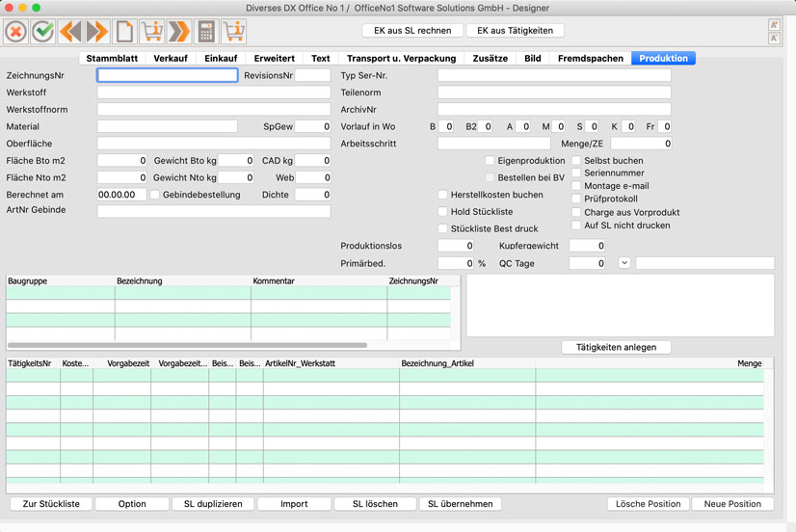Click SL duplizieren button
This screenshot has height=532, width=796.
(213, 504)
